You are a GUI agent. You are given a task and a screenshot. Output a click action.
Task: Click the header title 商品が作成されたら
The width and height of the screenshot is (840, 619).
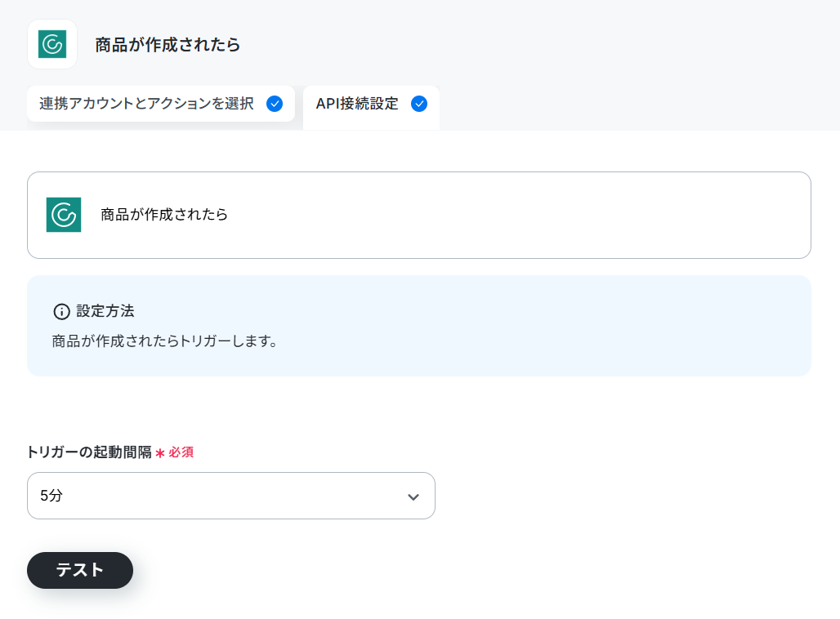[168, 44]
